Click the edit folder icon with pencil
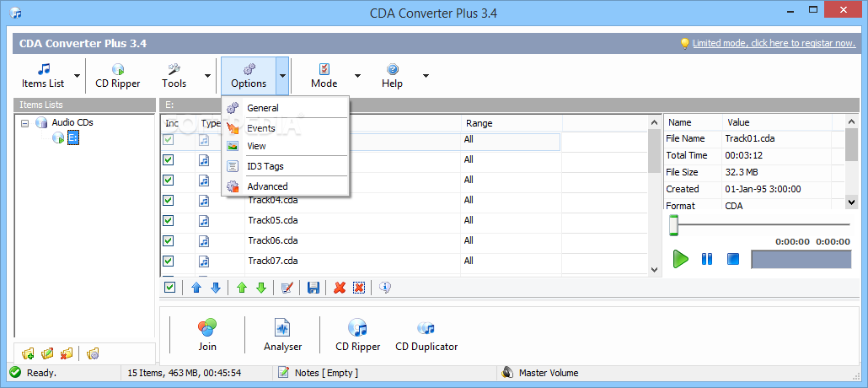The image size is (868, 388). 47,353
